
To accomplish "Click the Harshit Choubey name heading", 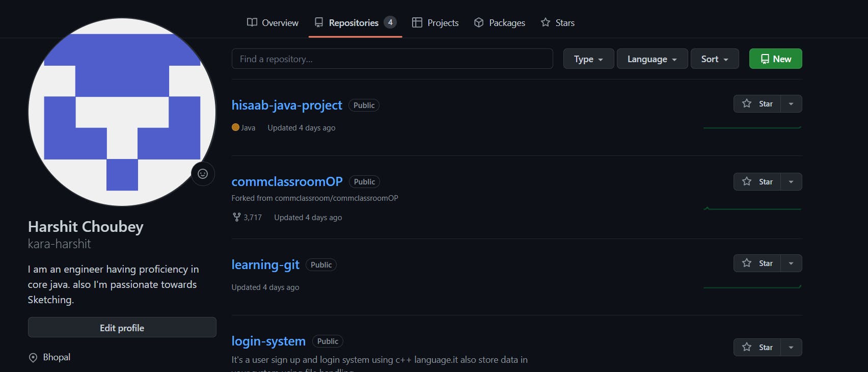I will coord(86,226).
